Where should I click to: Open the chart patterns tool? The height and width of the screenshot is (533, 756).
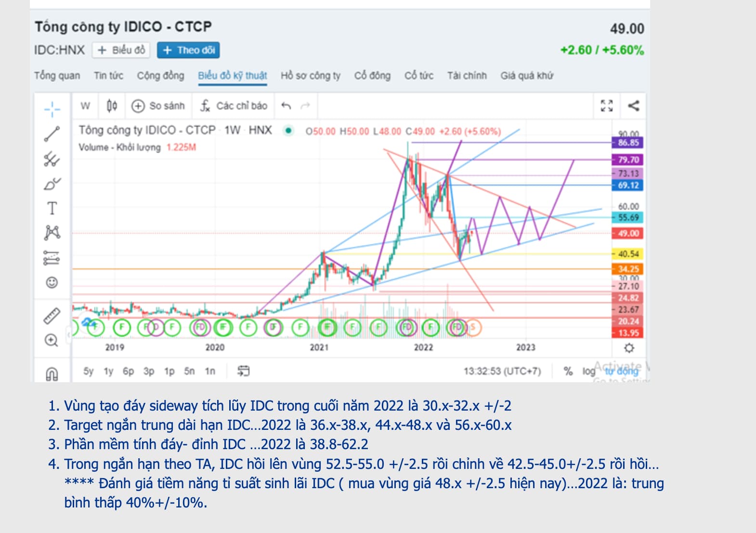pyautogui.click(x=52, y=233)
